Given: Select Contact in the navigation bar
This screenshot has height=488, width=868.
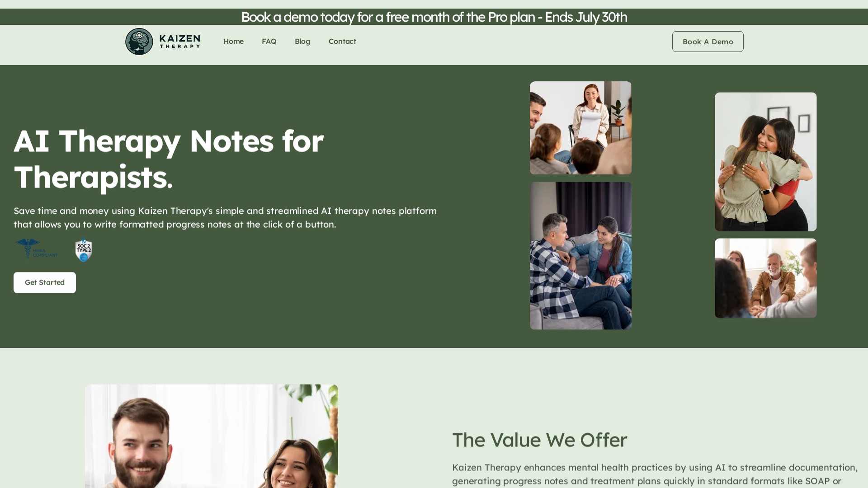Looking at the screenshot, I should pos(342,42).
